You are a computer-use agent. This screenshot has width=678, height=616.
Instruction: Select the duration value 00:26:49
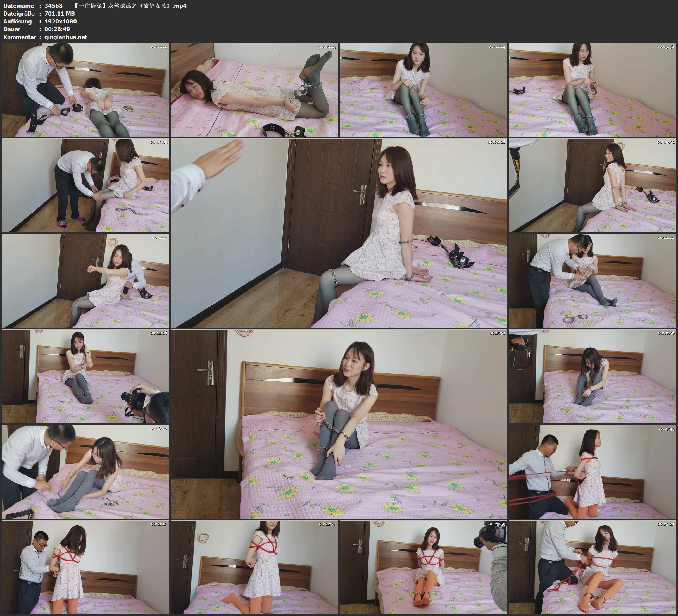tap(57, 29)
